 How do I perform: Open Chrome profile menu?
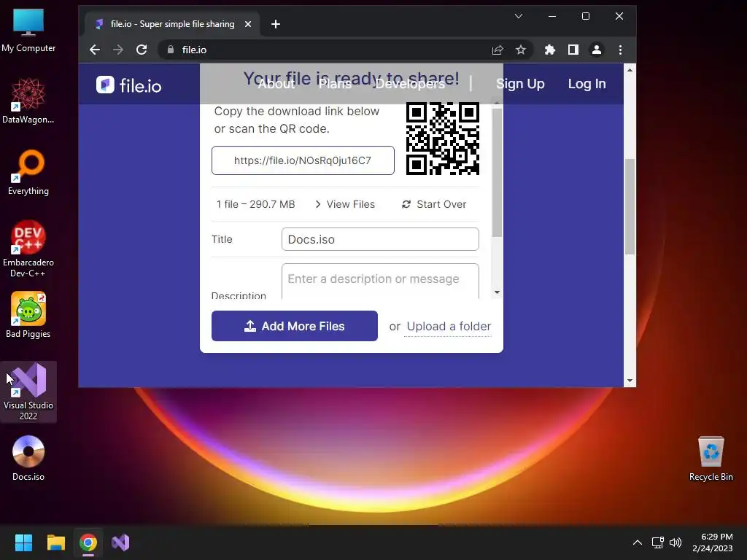[x=597, y=50]
